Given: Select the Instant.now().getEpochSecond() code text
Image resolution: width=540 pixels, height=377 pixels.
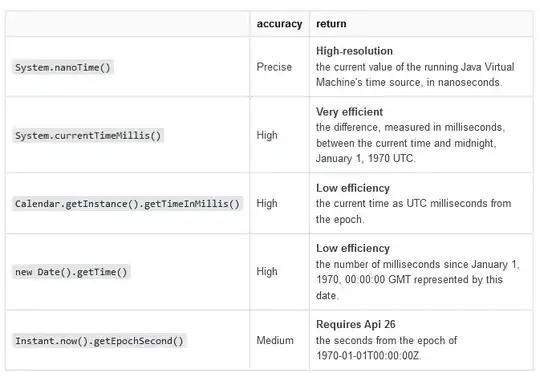Looking at the screenshot, I should coord(99,341).
